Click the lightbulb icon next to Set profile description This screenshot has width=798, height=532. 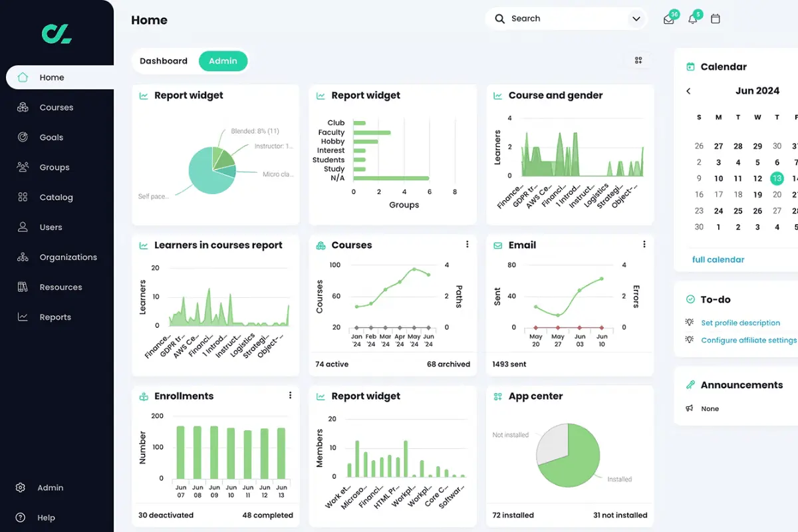(690, 323)
